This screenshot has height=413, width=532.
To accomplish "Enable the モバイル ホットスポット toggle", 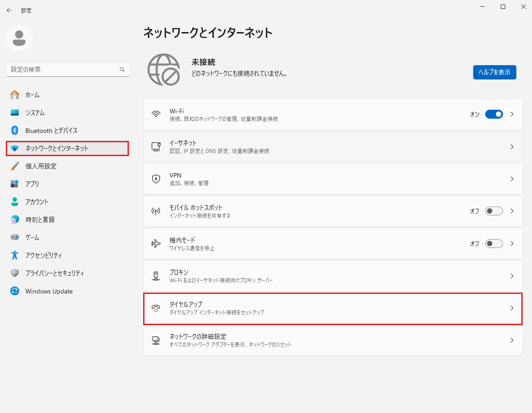I will click(494, 211).
